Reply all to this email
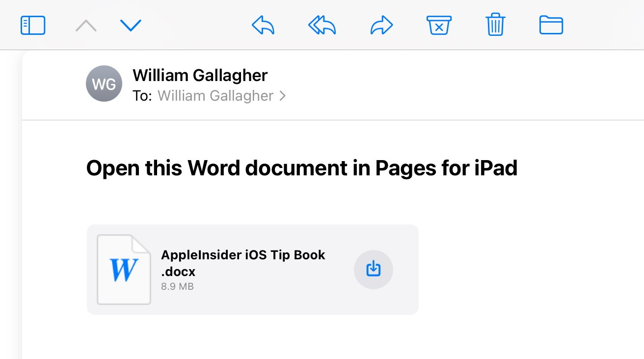644x359 pixels. pos(322,25)
